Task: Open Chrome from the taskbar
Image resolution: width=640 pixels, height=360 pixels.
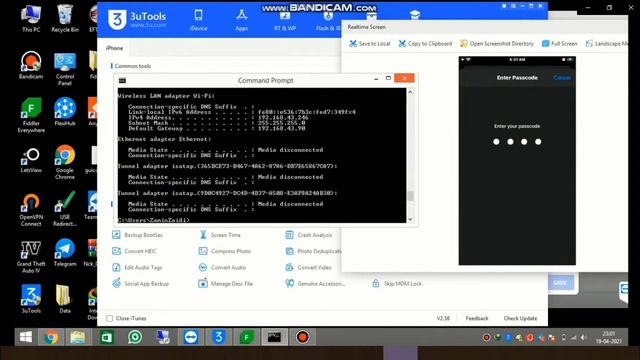Action: pos(51,337)
